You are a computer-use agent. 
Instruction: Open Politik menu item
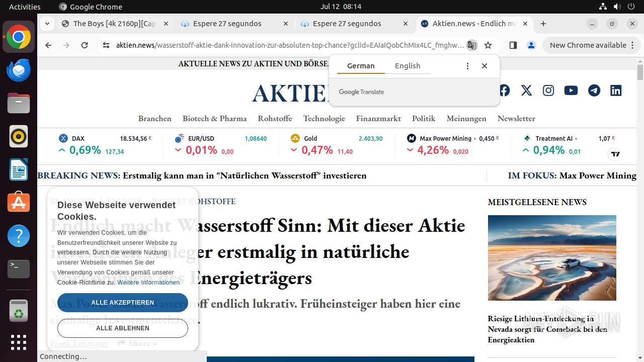point(424,119)
